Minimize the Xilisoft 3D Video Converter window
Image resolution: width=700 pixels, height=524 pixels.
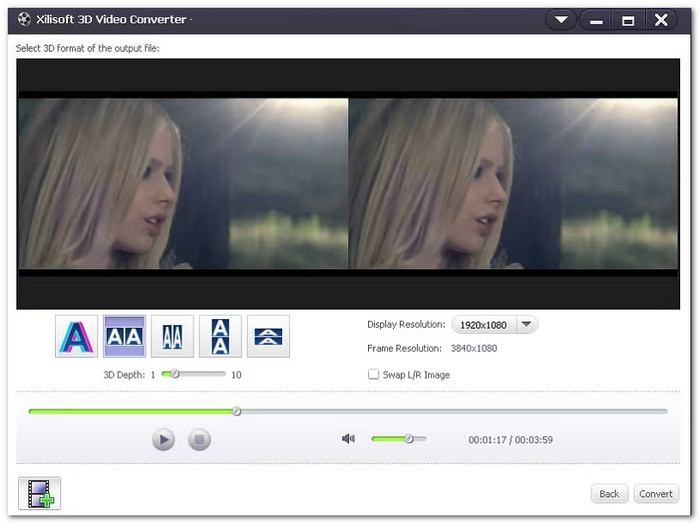click(596, 21)
